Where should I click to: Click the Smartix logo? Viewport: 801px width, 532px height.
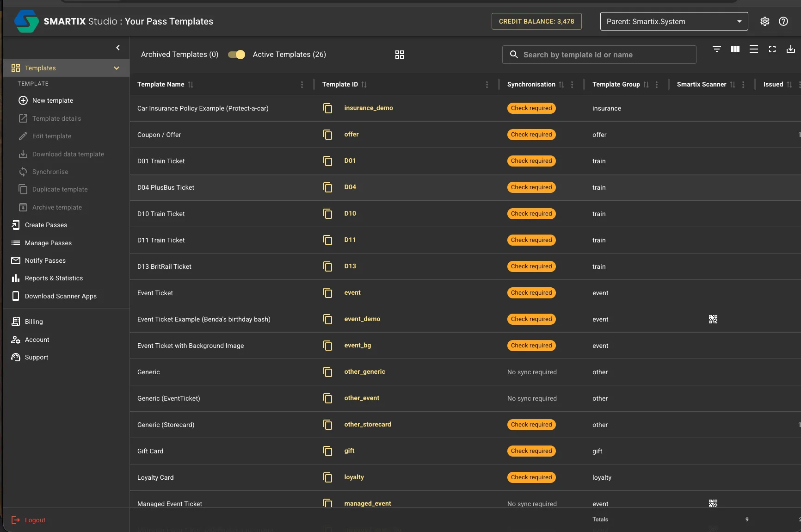click(x=26, y=21)
